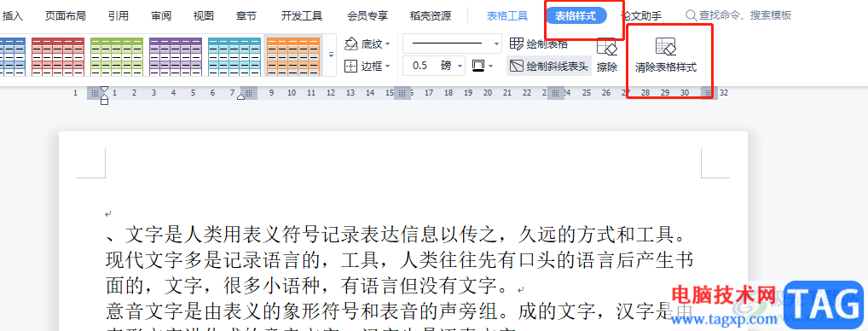Open the 底纹 dropdown arrow
Screen dimensions: 868x331
pos(387,44)
